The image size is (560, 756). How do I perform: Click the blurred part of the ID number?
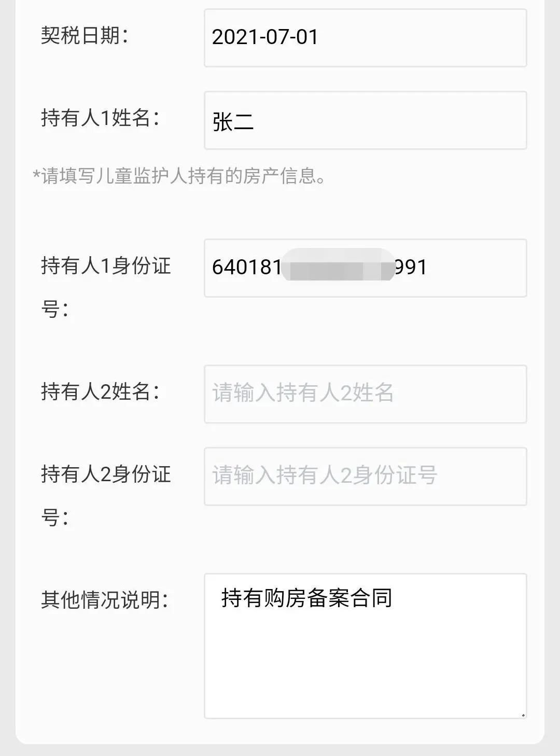point(338,267)
